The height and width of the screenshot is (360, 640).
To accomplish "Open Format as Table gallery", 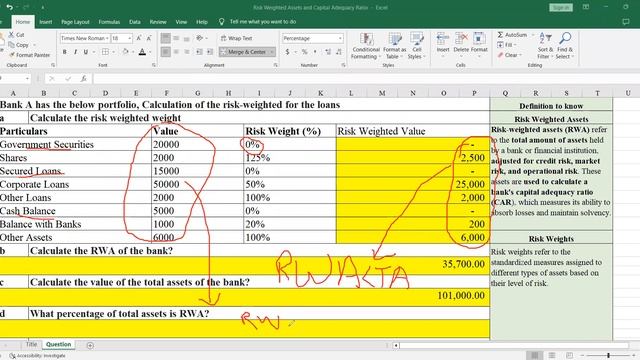I will (x=395, y=46).
